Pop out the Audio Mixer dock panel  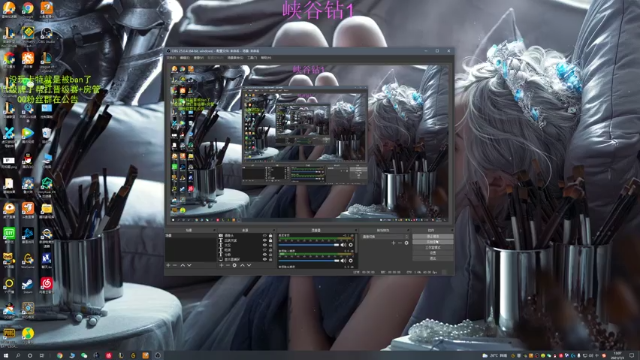click(x=355, y=231)
